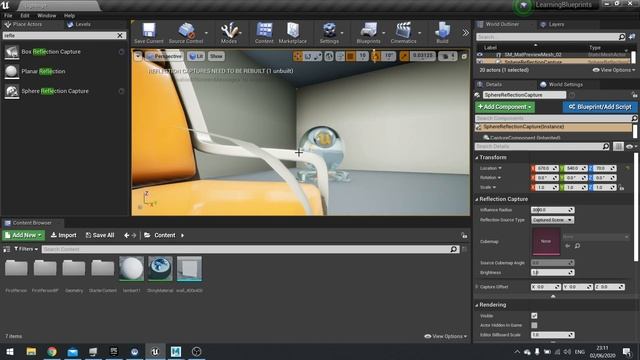The width and height of the screenshot is (640, 360).
Task: Click Blueprint/Add Script button
Action: 600,107
